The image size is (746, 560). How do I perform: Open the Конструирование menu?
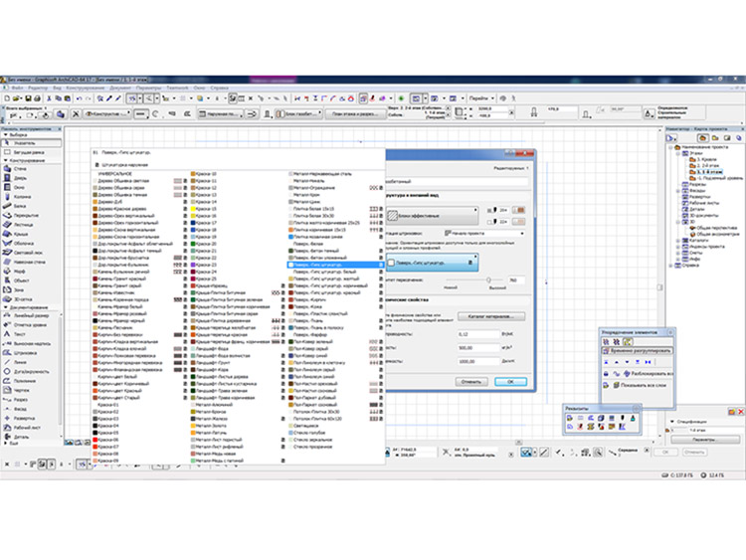click(87, 87)
